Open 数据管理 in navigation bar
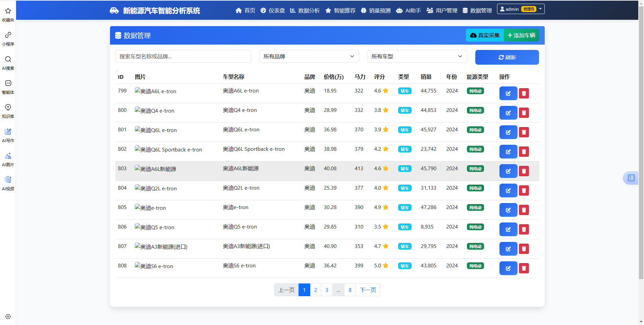 point(477,11)
